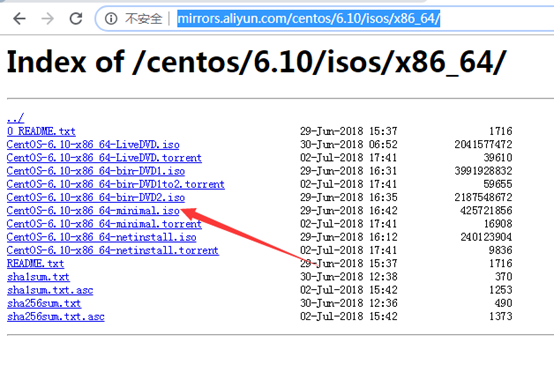Click the date 29-Jun-2018 16:42
The width and height of the screenshot is (554, 365).
(349, 211)
